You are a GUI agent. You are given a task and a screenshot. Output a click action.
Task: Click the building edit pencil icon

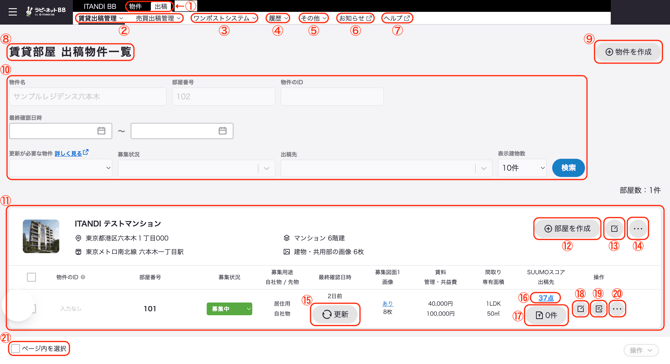tap(614, 229)
